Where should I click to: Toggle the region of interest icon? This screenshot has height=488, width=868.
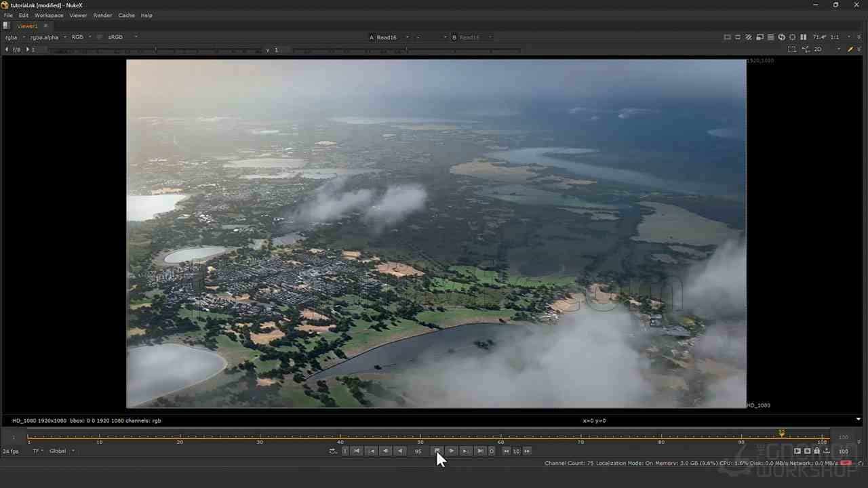[759, 37]
